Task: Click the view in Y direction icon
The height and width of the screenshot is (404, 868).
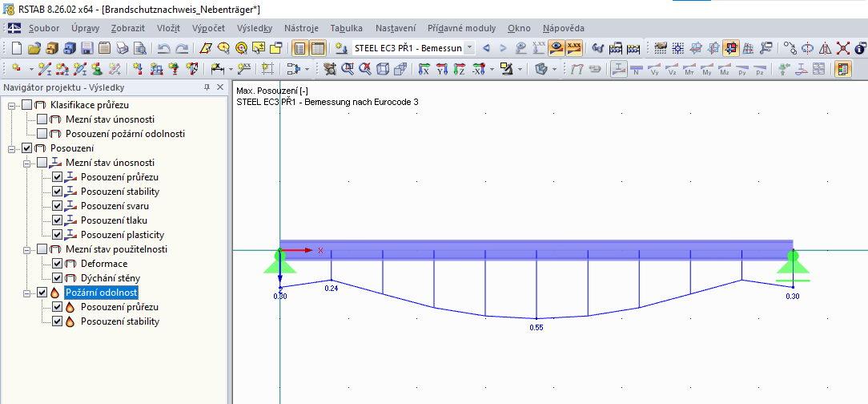Action: coord(442,69)
